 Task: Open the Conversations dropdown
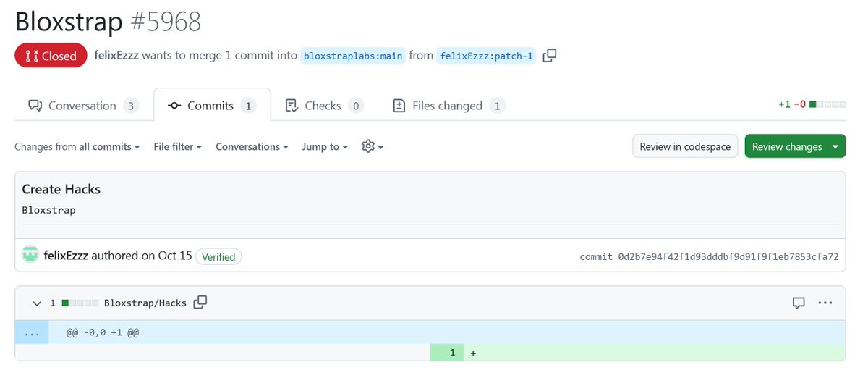[252, 146]
